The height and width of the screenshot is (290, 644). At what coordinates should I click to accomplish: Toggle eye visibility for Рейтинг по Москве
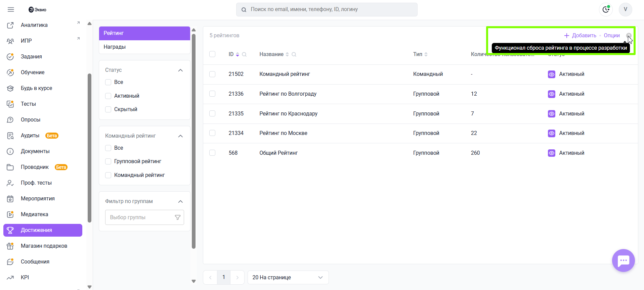click(x=551, y=133)
